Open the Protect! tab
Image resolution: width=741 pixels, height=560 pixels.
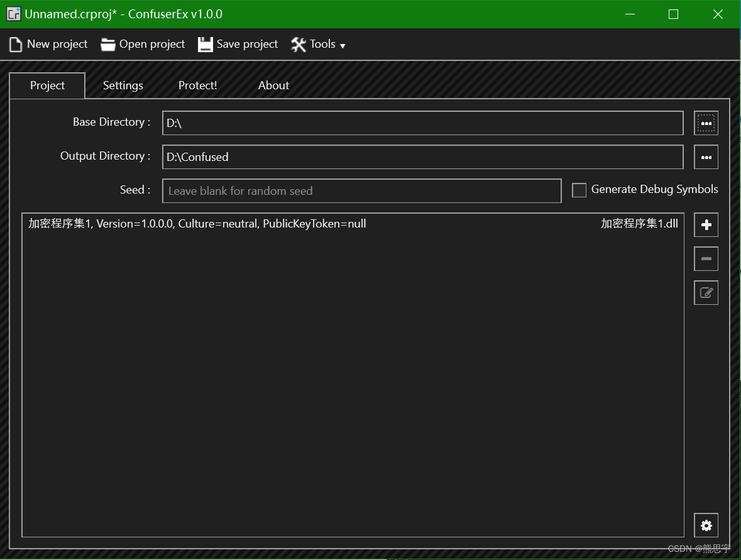197,85
